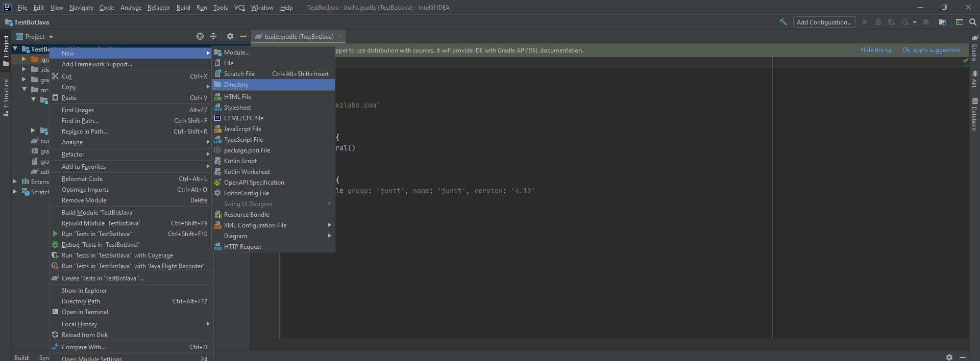Click Add Configuration... button

pos(824,22)
